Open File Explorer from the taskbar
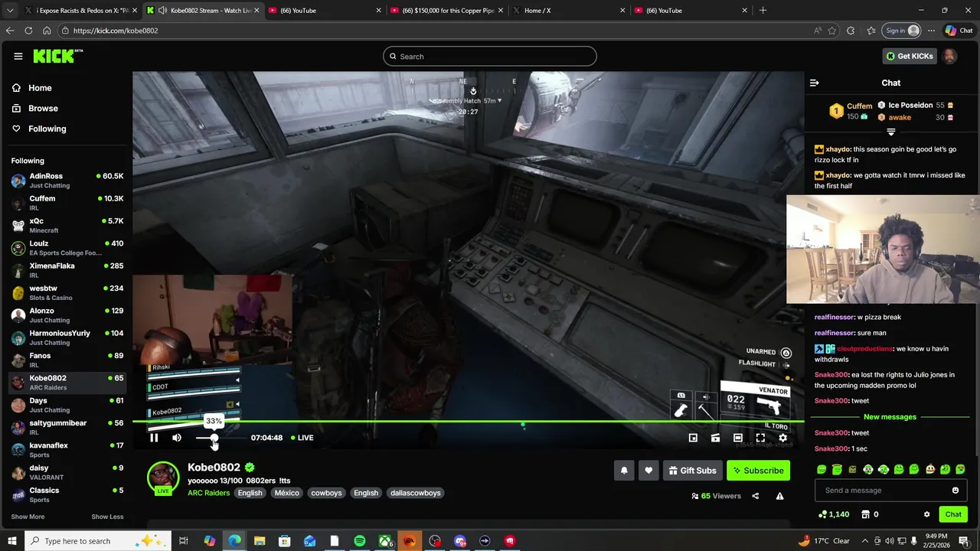 click(260, 541)
